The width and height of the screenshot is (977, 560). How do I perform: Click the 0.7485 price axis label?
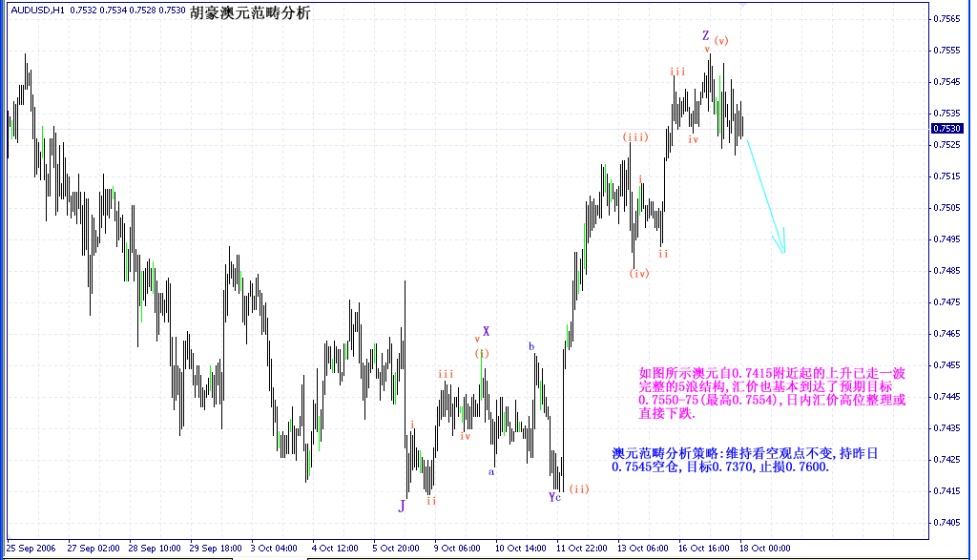(947, 270)
